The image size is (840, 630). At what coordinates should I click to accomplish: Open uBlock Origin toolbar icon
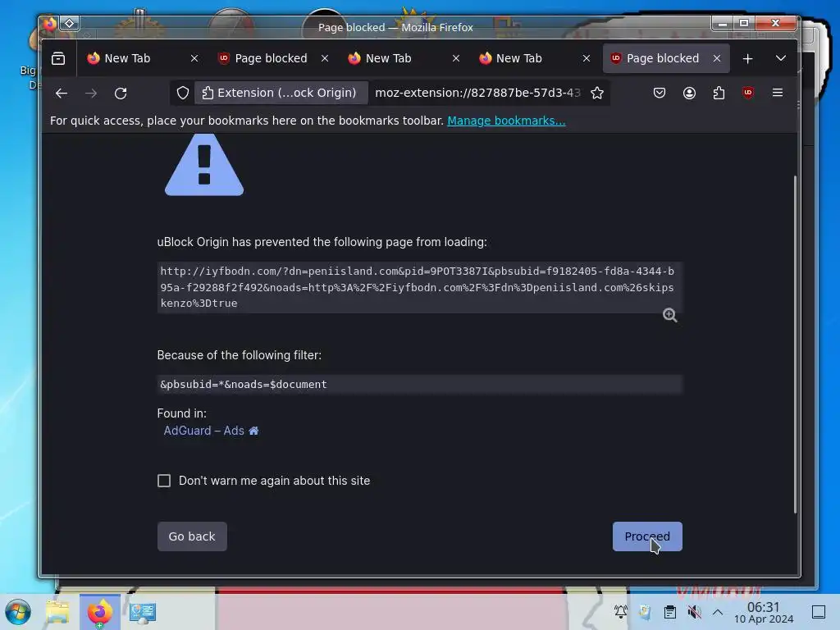[748, 94]
